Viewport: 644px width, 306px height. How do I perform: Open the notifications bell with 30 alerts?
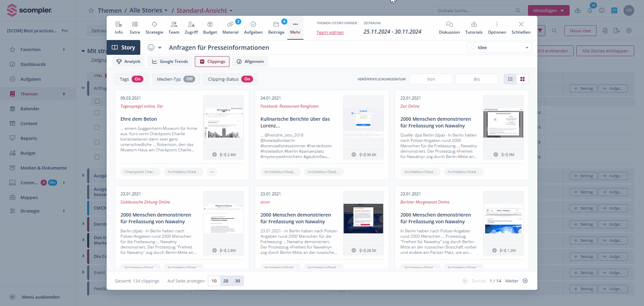click(x=589, y=10)
